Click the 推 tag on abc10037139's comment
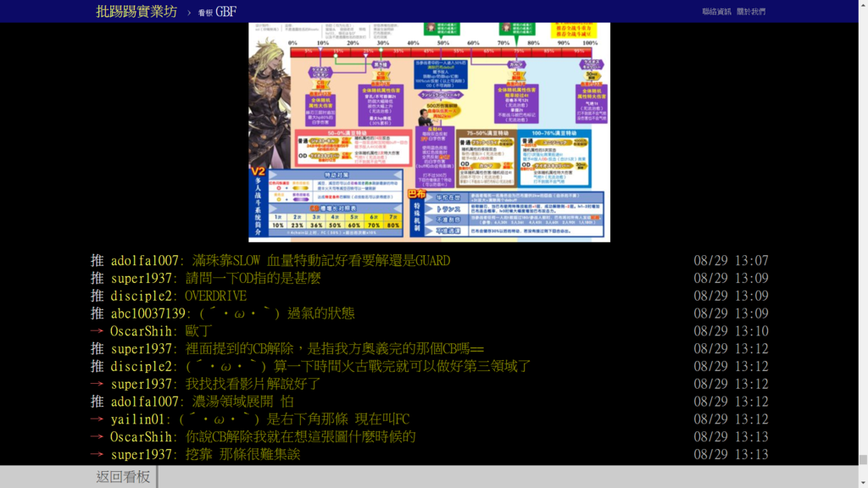868x488 pixels. 97,313
